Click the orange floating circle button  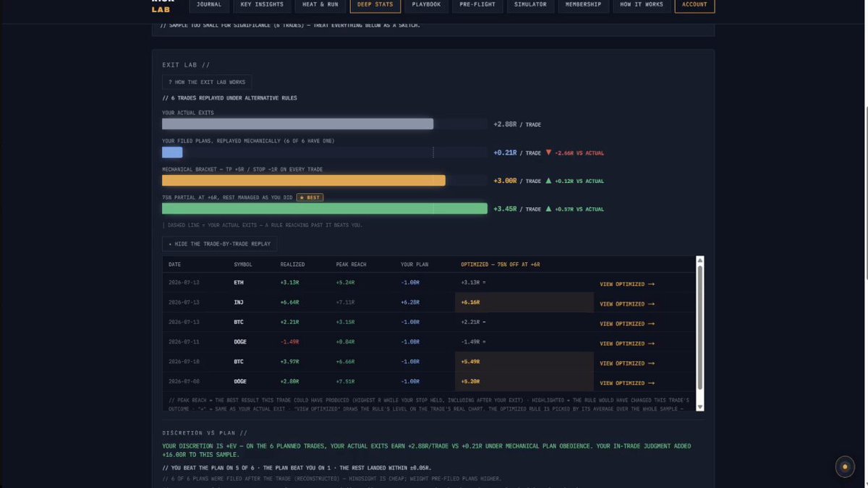tap(844, 467)
